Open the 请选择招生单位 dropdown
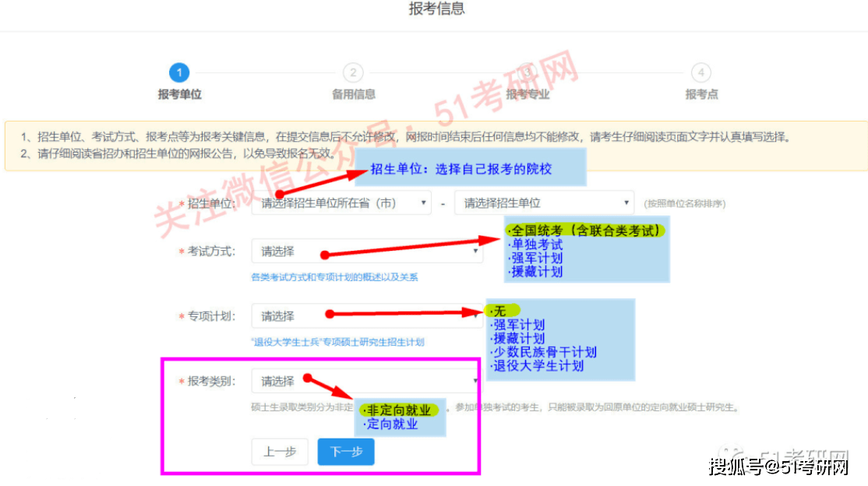This screenshot has height=486, width=868. (544, 203)
